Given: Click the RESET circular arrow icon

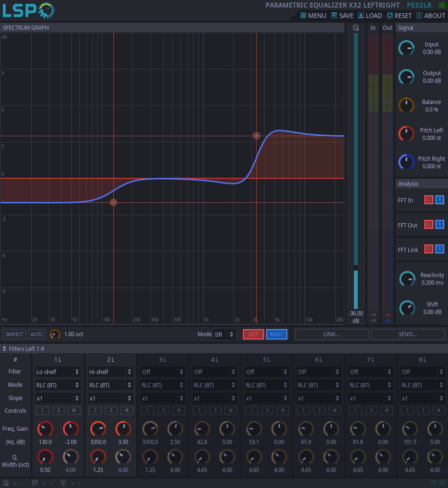Looking at the screenshot, I should [x=389, y=15].
